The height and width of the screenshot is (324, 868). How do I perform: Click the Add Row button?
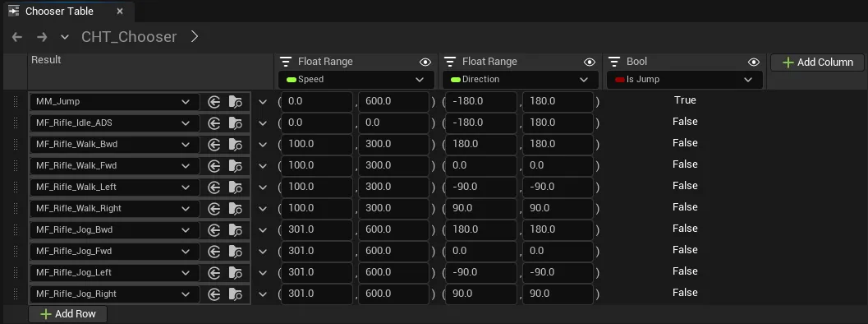pos(68,314)
